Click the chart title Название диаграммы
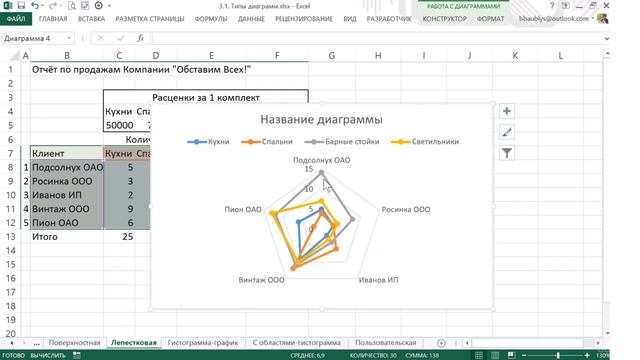Image resolution: width=640 pixels, height=360 pixels. (322, 120)
